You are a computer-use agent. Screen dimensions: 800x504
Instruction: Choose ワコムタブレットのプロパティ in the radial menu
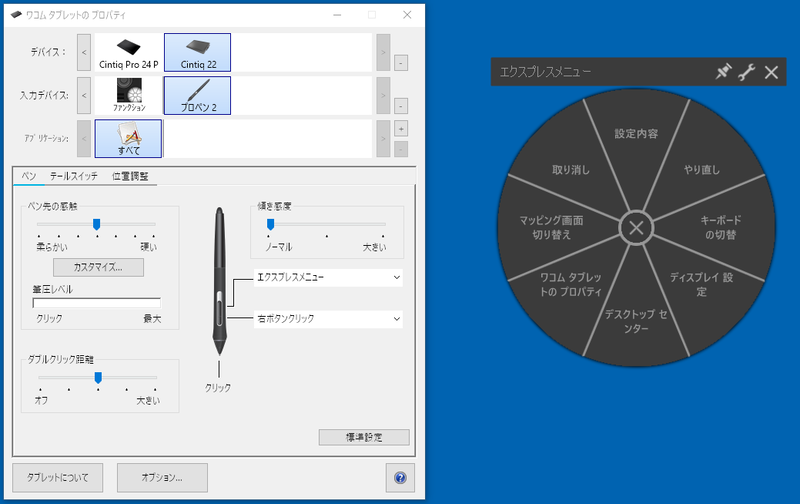tap(570, 284)
